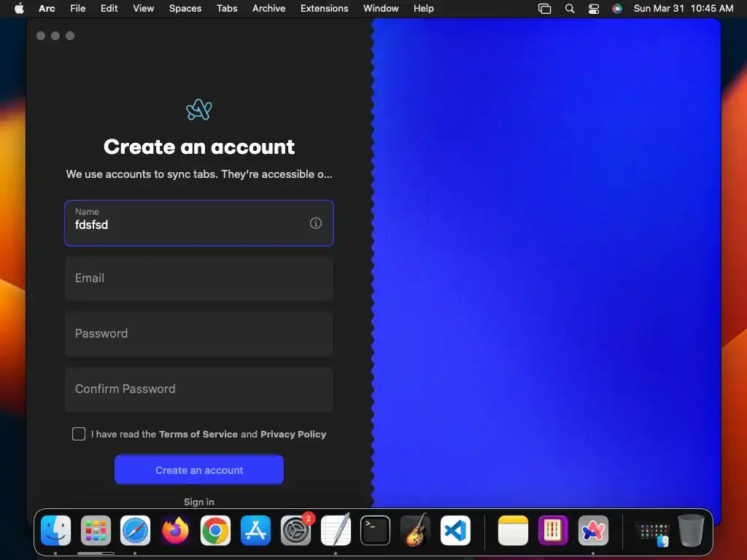Click the "Create an account" heading
747x560 pixels.
tap(199, 147)
